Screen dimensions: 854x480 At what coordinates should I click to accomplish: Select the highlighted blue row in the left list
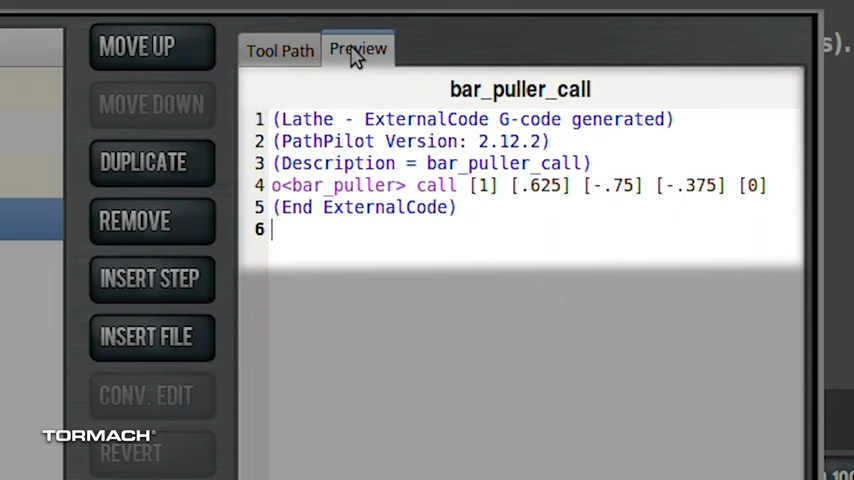click(31, 220)
